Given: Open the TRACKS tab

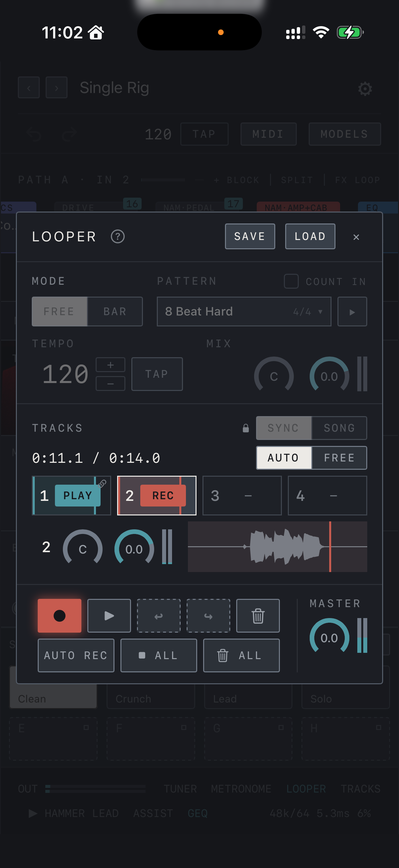Looking at the screenshot, I should tap(360, 789).
